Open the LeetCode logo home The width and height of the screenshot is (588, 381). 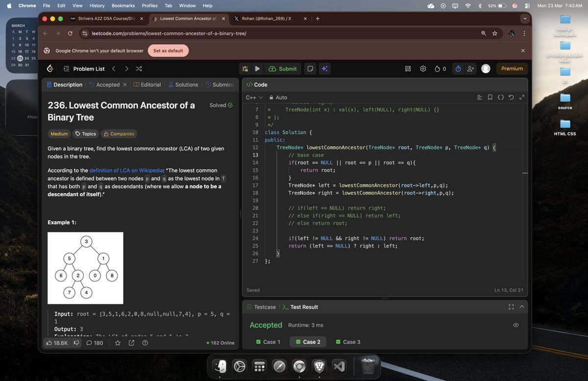[x=50, y=69]
